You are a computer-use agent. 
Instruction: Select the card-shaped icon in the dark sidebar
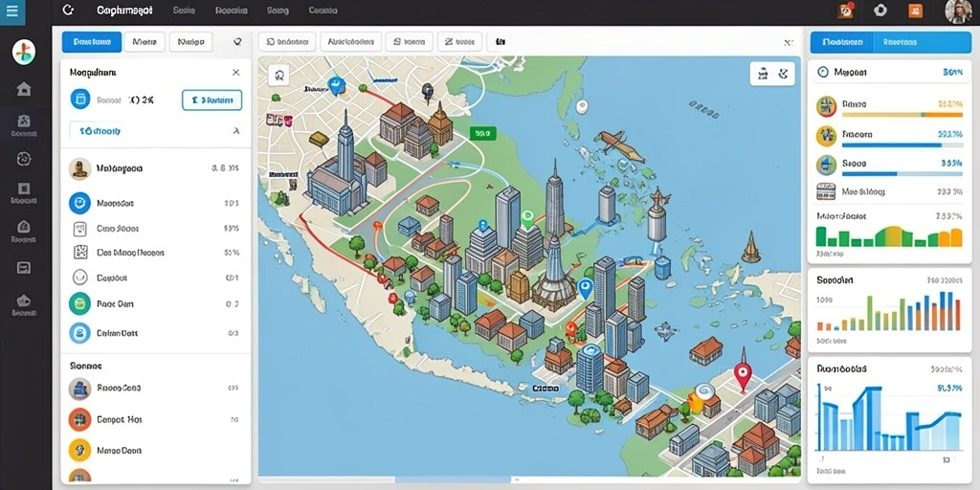tap(24, 268)
